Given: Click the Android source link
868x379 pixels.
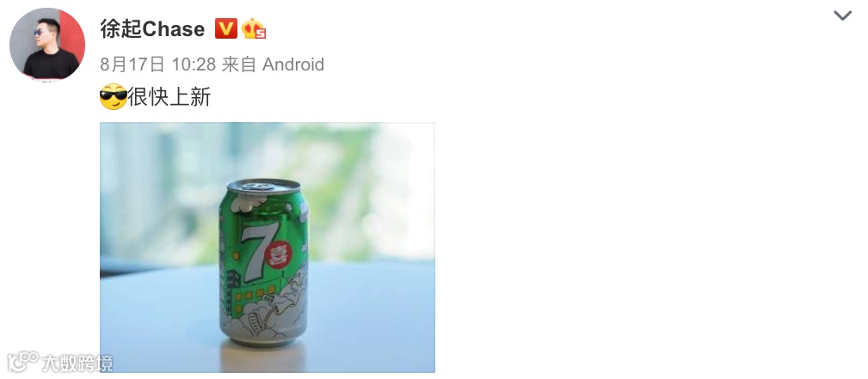Looking at the screenshot, I should (x=292, y=64).
